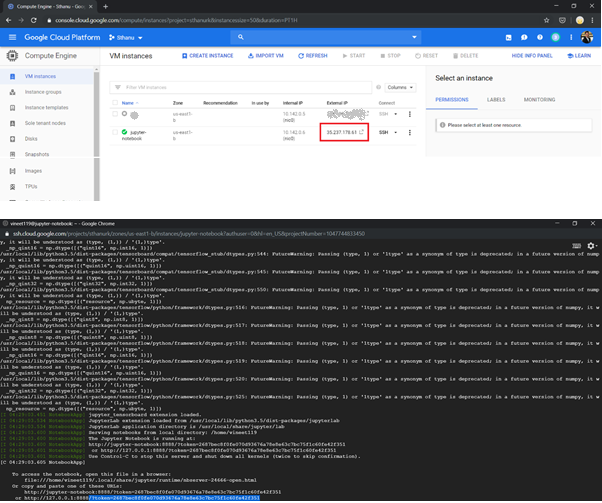Image resolution: width=602 pixels, height=503 pixels.
Task: Click the Cloud Console search field
Action: (x=326, y=37)
